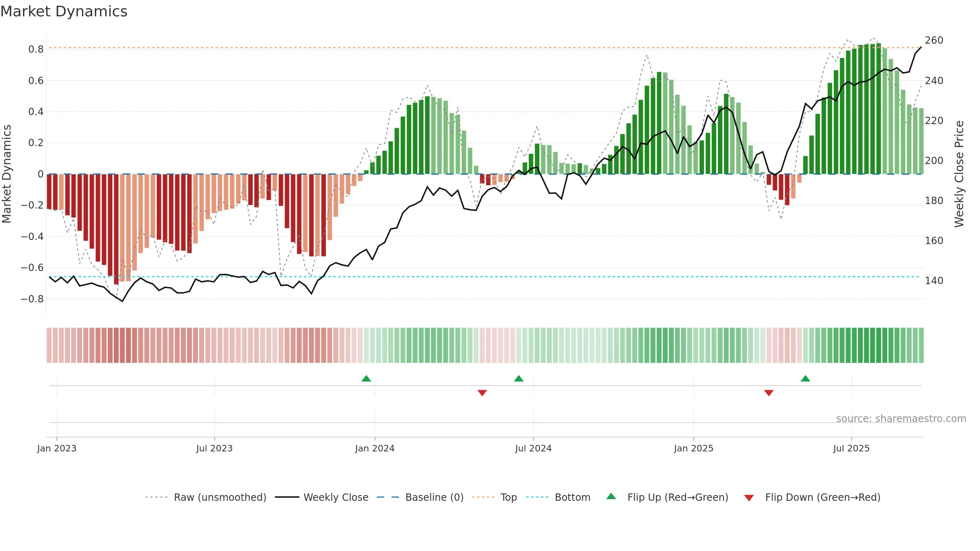The width and height of the screenshot is (980, 551).
Task: Click the 'Jan 2025' x-axis label
Action: point(694,448)
